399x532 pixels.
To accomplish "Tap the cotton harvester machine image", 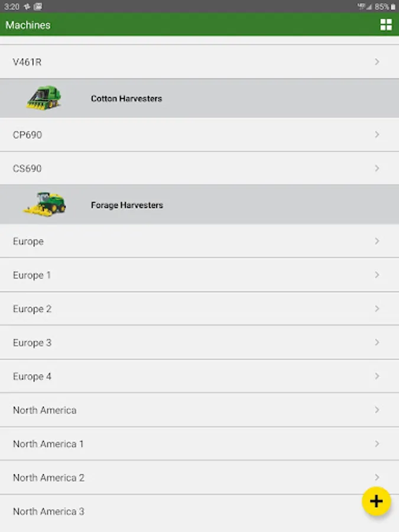I will (43, 98).
